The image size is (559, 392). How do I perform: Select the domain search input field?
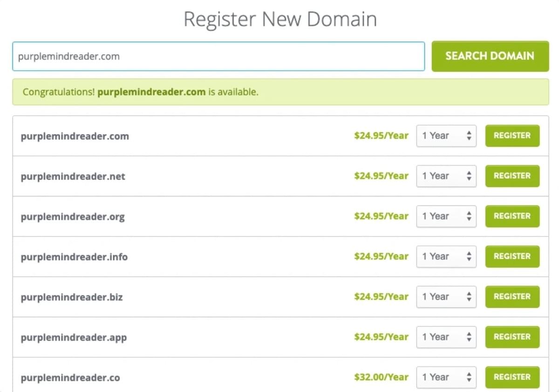(218, 56)
